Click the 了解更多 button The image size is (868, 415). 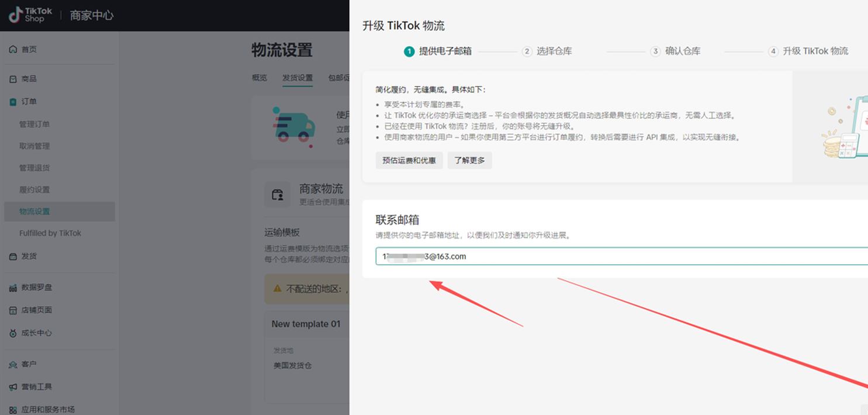(x=469, y=160)
